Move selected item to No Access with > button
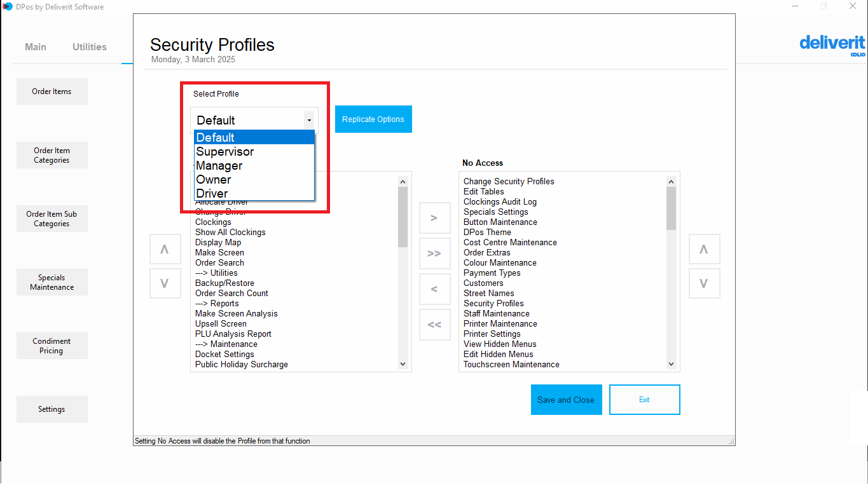This screenshot has width=868, height=488. [434, 218]
